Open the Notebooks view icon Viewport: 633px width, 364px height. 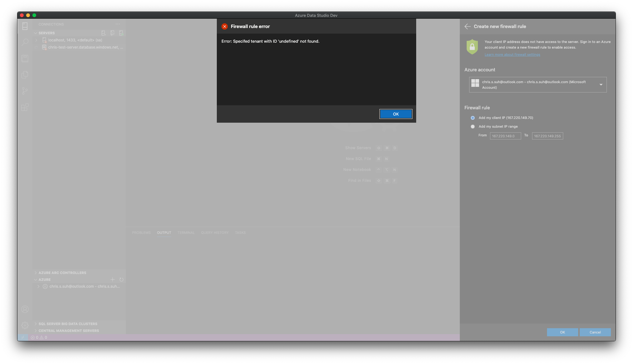point(25,58)
